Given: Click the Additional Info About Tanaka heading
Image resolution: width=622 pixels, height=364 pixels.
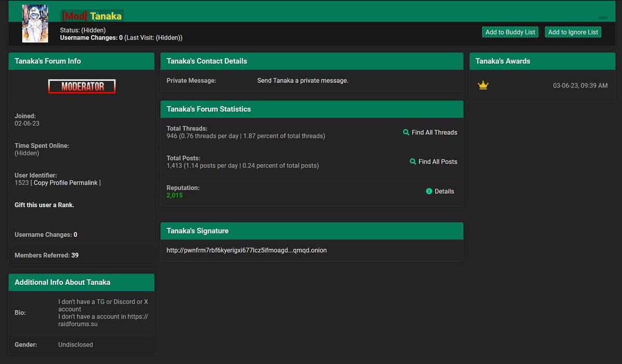Looking at the screenshot, I should (x=62, y=282).
